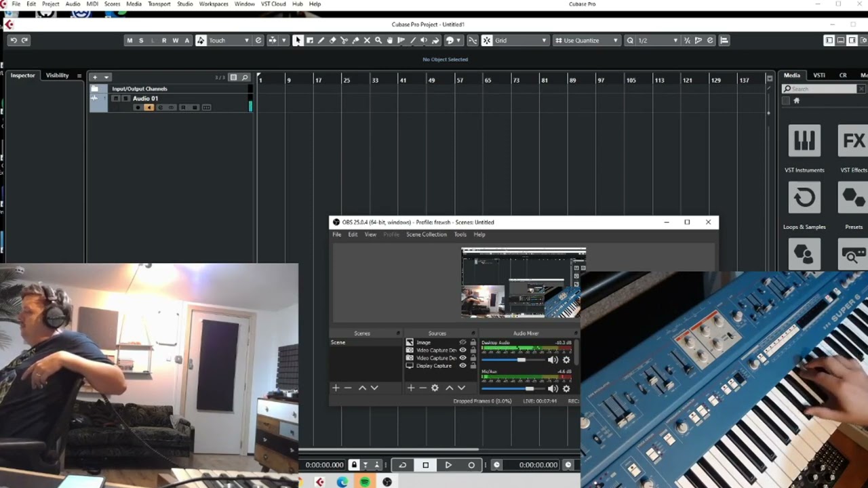Screen dimensions: 868x488
Task: Open inspector panel setup menu icon
Action: click(x=79, y=76)
